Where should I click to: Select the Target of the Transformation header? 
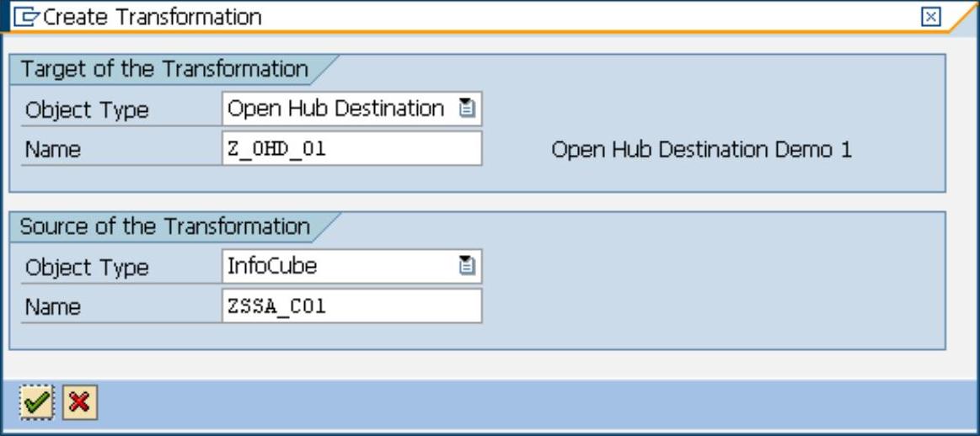164,69
